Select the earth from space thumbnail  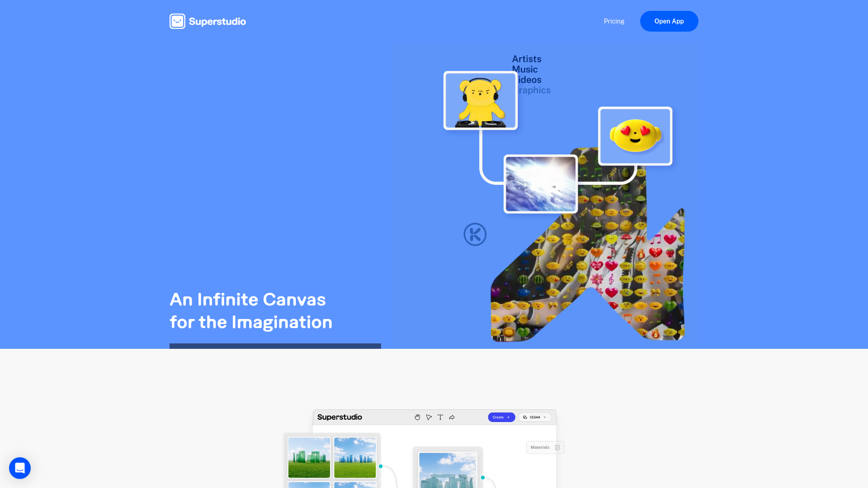[x=541, y=184]
